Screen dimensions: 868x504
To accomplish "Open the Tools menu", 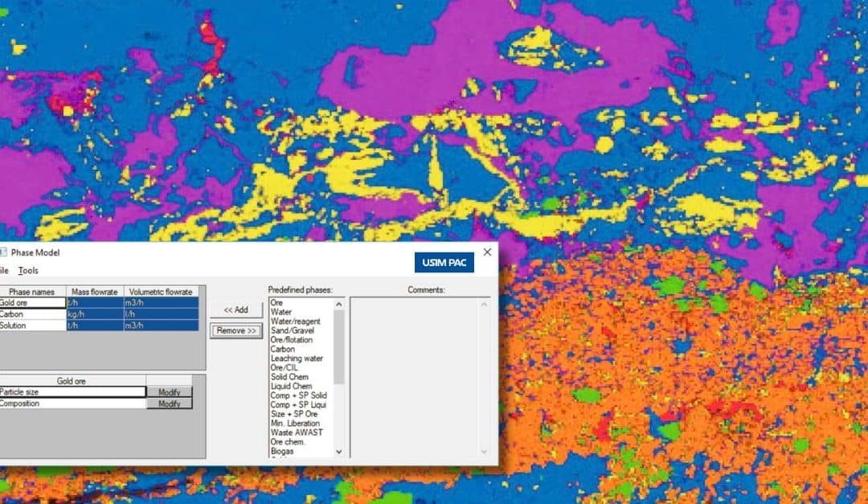I will pyautogui.click(x=28, y=270).
